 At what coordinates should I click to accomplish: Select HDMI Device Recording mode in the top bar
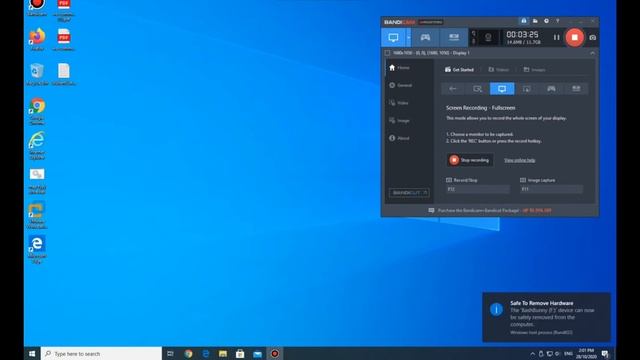(x=454, y=38)
